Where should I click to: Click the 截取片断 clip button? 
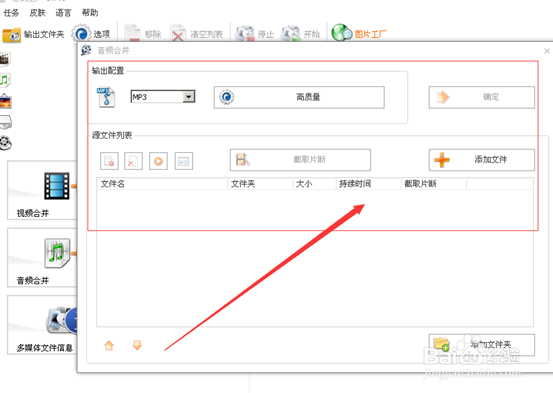point(300,160)
